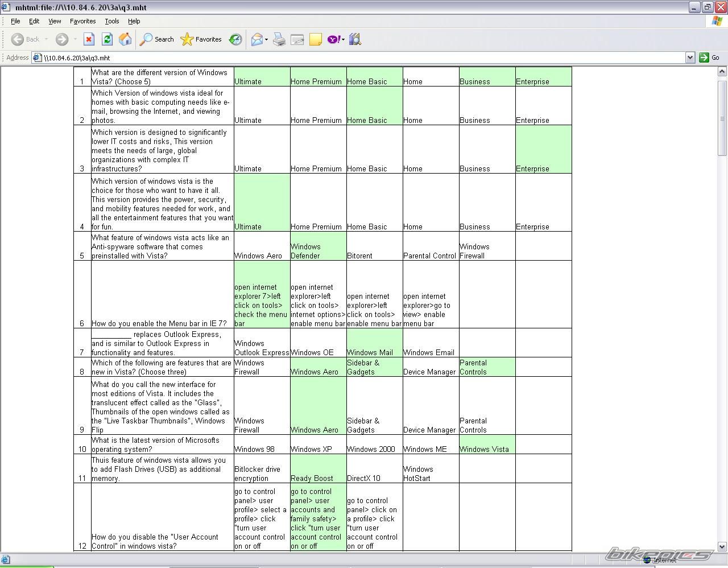Select the 'DirectX 10' cell
The width and height of the screenshot is (728, 568).
(375, 468)
